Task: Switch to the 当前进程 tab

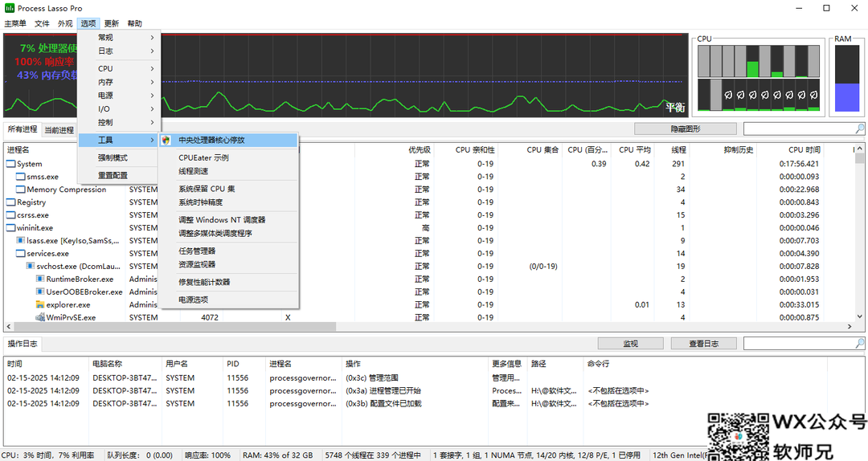Action: 59,130
